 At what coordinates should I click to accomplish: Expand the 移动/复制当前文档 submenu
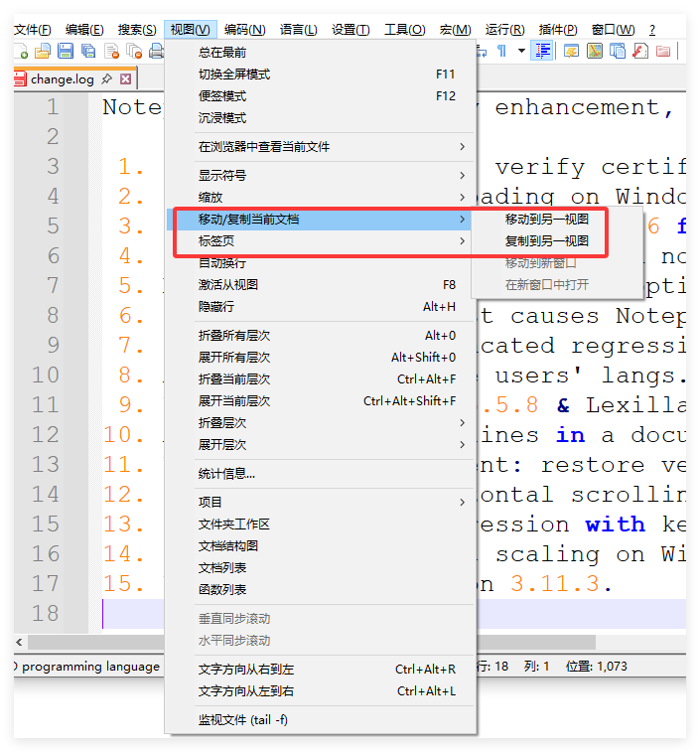click(x=321, y=220)
